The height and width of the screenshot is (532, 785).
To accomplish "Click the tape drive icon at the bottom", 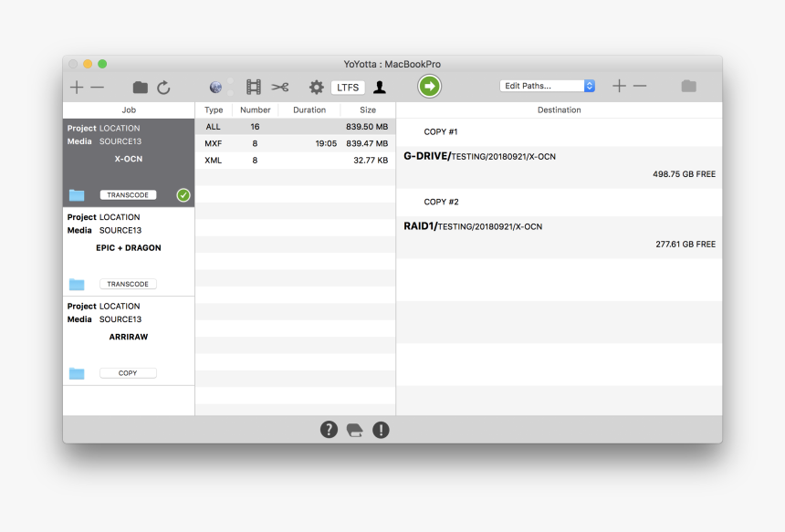I will [354, 429].
